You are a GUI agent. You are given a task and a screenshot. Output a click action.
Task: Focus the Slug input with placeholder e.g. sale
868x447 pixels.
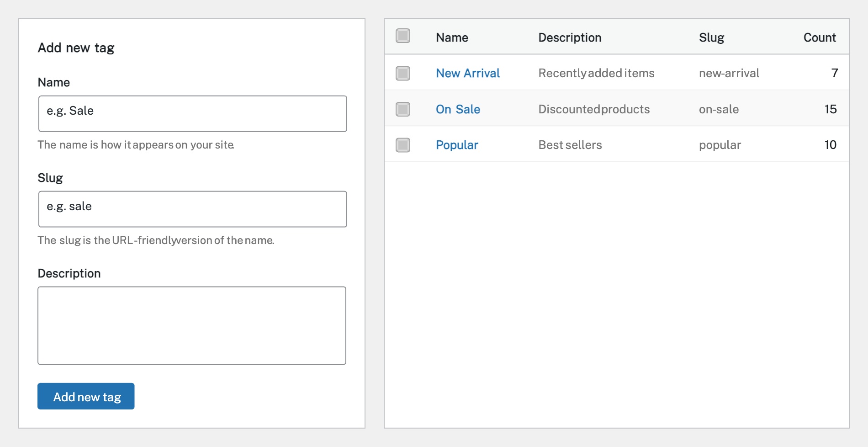[x=193, y=209]
